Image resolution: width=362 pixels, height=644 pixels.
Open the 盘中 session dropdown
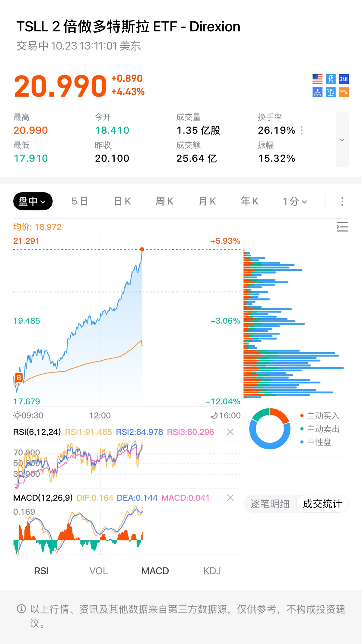click(33, 201)
